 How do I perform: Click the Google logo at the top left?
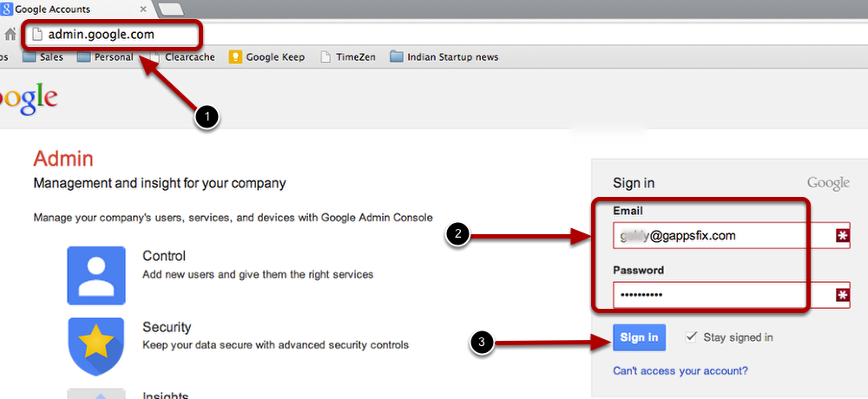coord(28,98)
